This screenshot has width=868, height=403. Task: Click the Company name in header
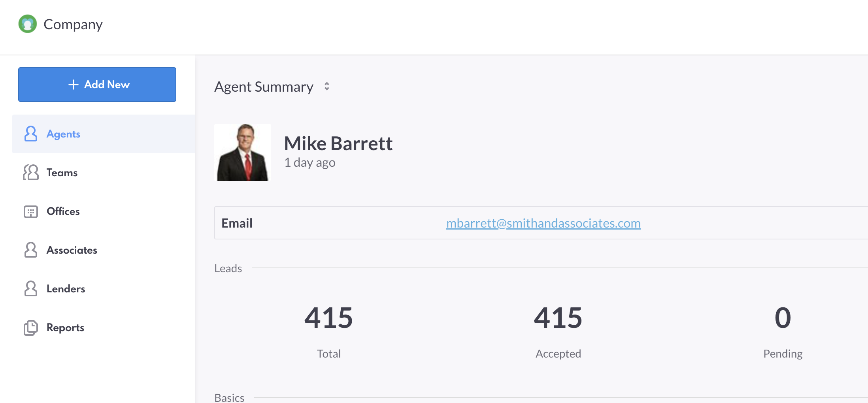click(x=73, y=24)
